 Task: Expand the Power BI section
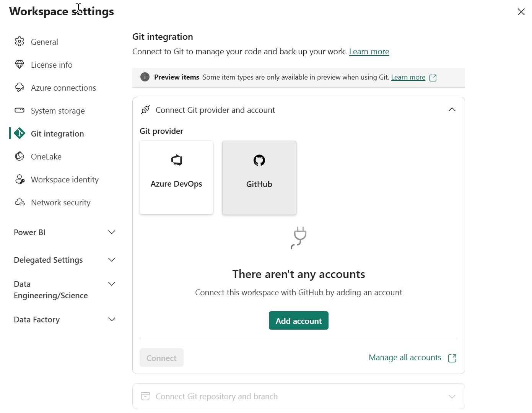click(x=111, y=232)
